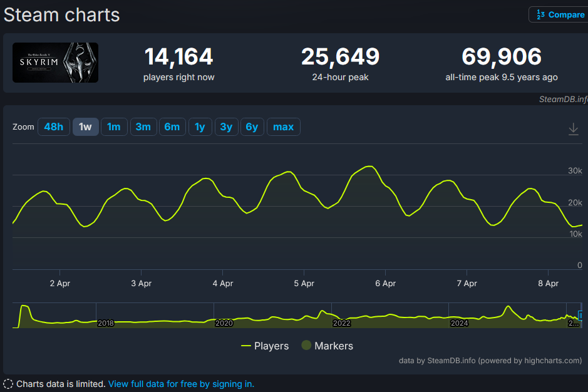Click the 'Steam charts' heading
The height and width of the screenshot is (392, 588).
pyautogui.click(x=62, y=15)
